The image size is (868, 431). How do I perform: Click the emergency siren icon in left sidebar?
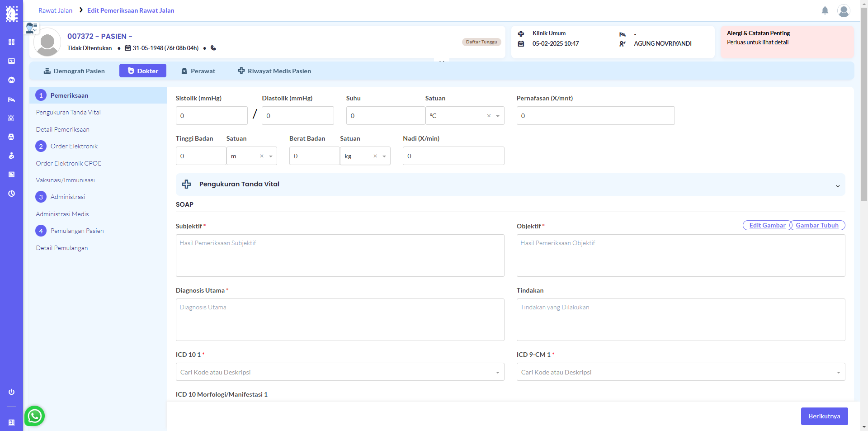[11, 118]
